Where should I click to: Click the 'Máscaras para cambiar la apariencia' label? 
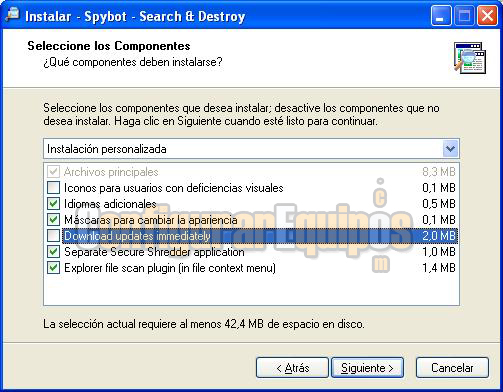pyautogui.click(x=151, y=220)
